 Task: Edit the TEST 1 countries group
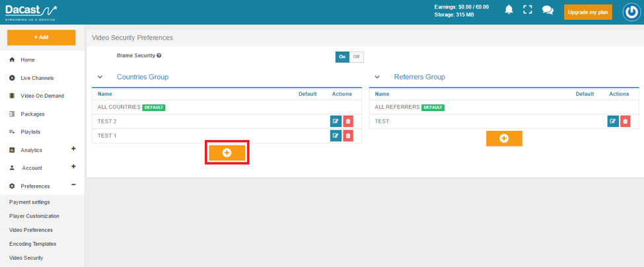click(x=336, y=135)
